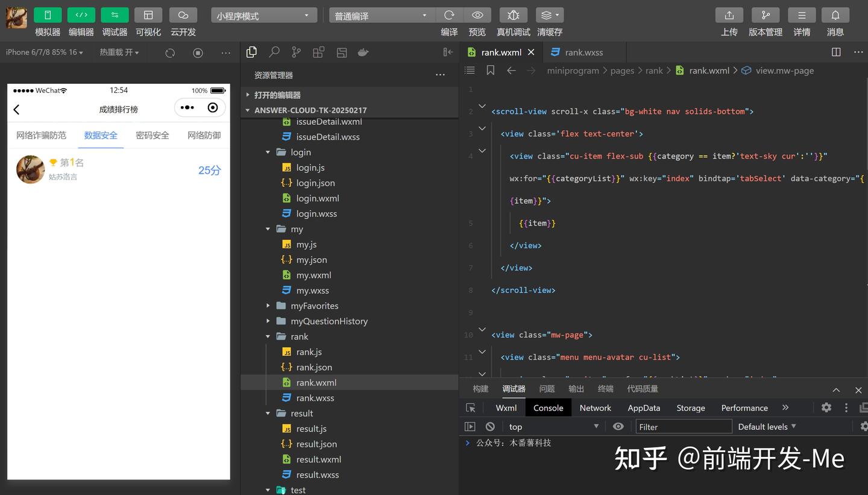The width and height of the screenshot is (868, 495).
Task: Click the Upload (上传) button
Action: coord(729,15)
